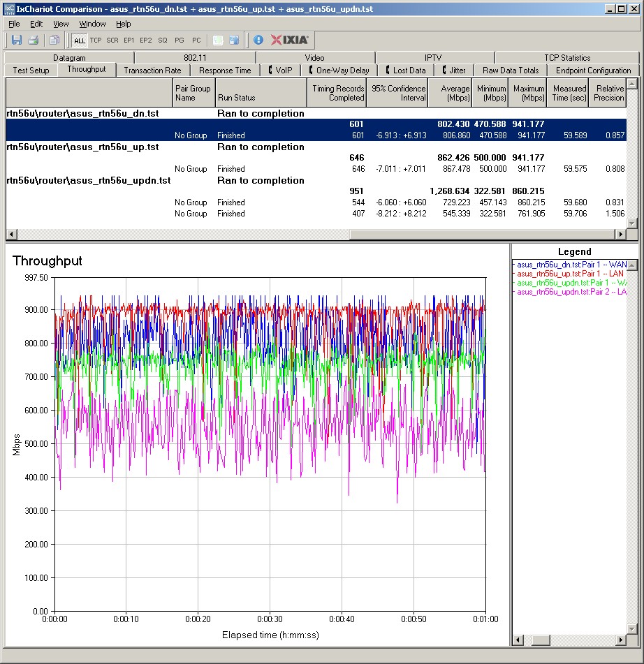Select the asus_rtn56u_up.tst row

[316, 147]
